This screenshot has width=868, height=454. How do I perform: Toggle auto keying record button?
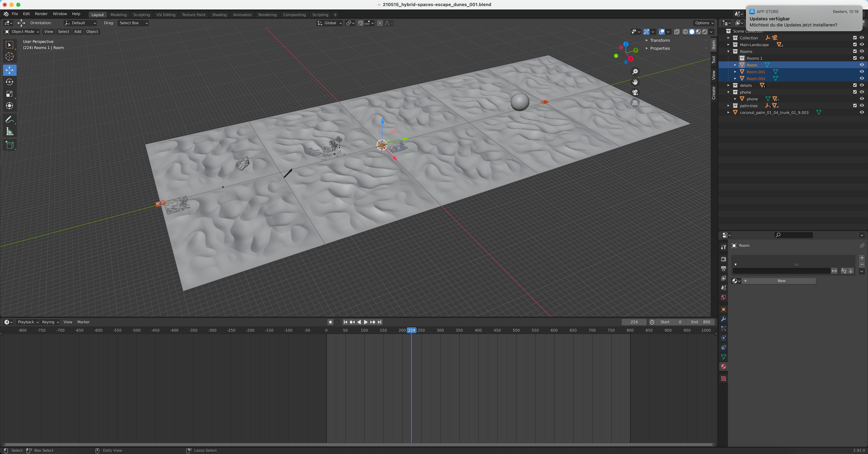coord(330,322)
